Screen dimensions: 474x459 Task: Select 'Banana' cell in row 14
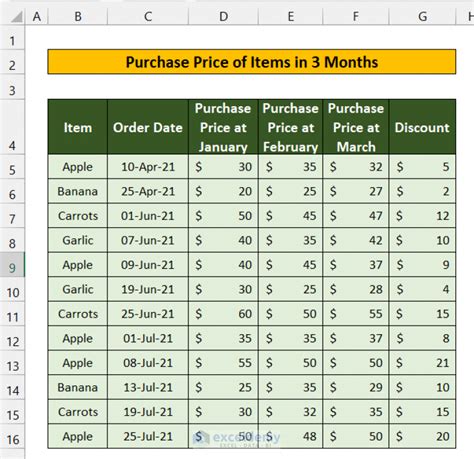[x=78, y=387]
